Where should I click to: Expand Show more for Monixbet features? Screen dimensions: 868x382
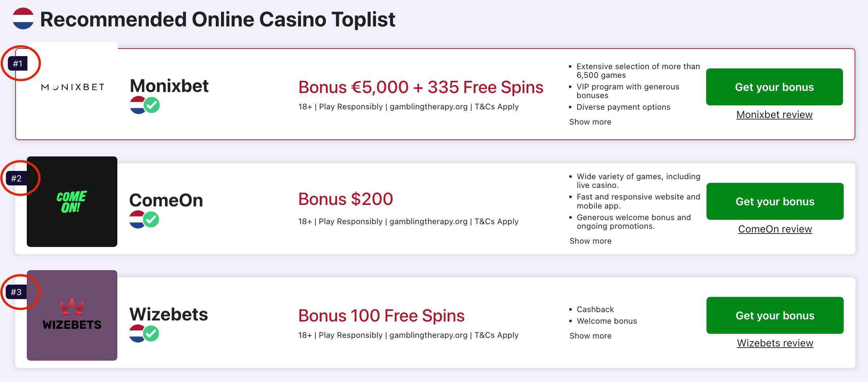tap(590, 122)
